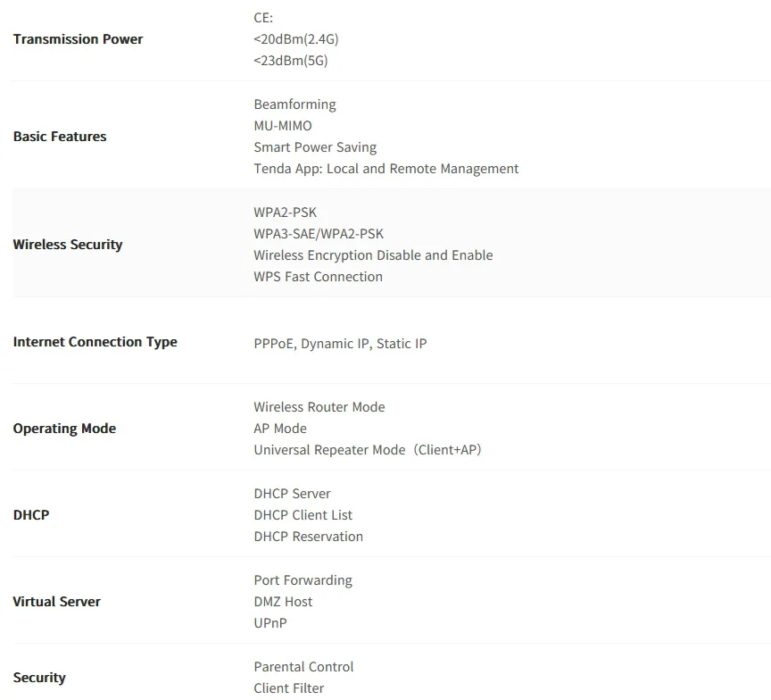Click the DHCP row heading

31,515
